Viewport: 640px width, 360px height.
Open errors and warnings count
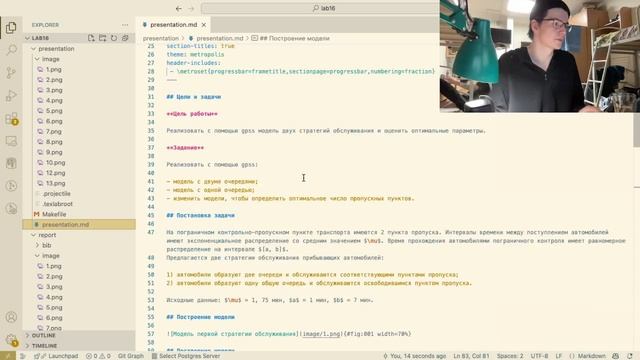tap(98, 356)
